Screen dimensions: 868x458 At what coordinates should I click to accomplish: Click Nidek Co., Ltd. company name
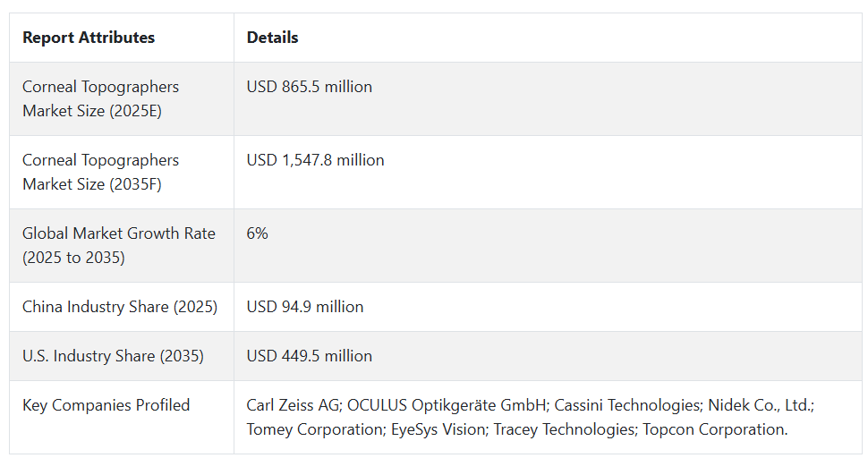(760, 405)
